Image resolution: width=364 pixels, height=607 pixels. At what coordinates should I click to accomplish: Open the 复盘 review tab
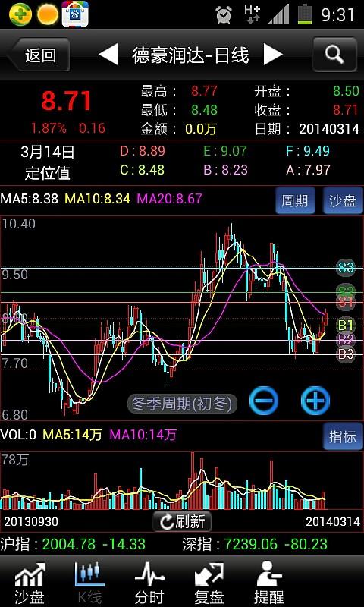[209, 583]
